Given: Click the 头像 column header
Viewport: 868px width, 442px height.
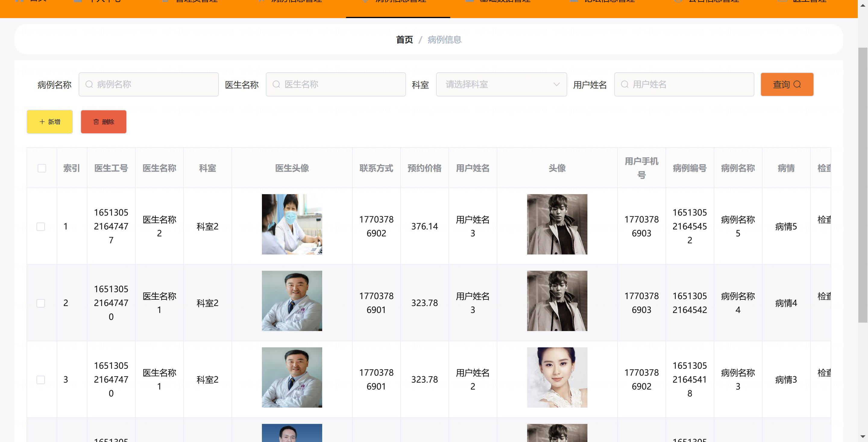Looking at the screenshot, I should click(x=557, y=168).
